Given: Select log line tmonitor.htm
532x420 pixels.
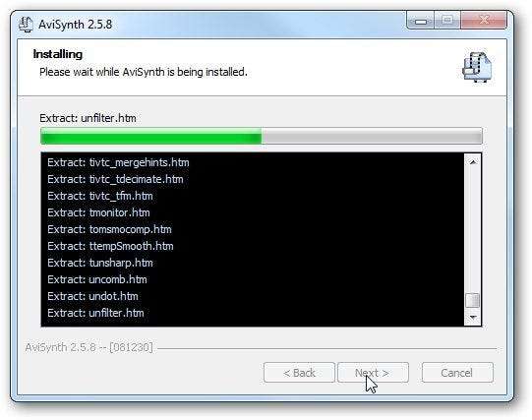Looking at the screenshot, I should (98, 212).
